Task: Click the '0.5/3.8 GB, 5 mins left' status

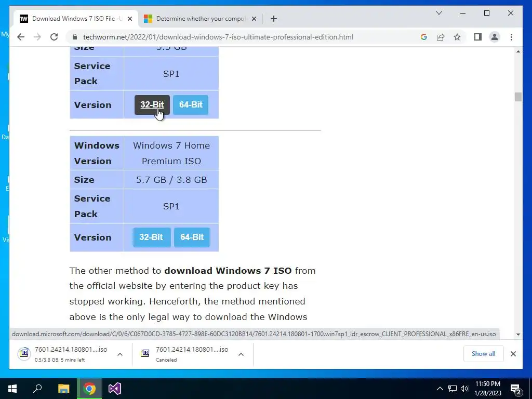Action: coord(60,360)
